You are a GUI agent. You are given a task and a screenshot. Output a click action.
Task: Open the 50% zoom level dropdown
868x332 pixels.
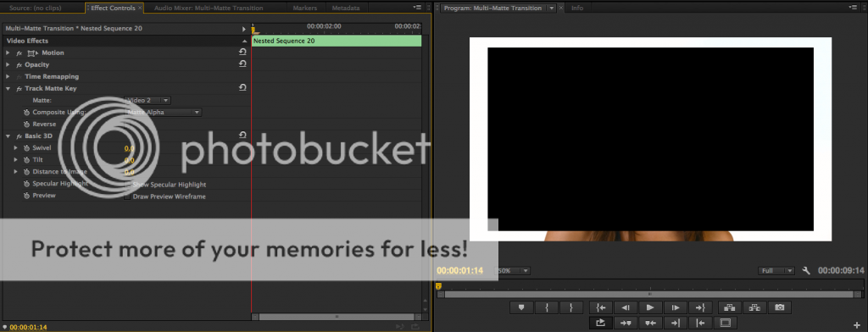click(x=513, y=271)
